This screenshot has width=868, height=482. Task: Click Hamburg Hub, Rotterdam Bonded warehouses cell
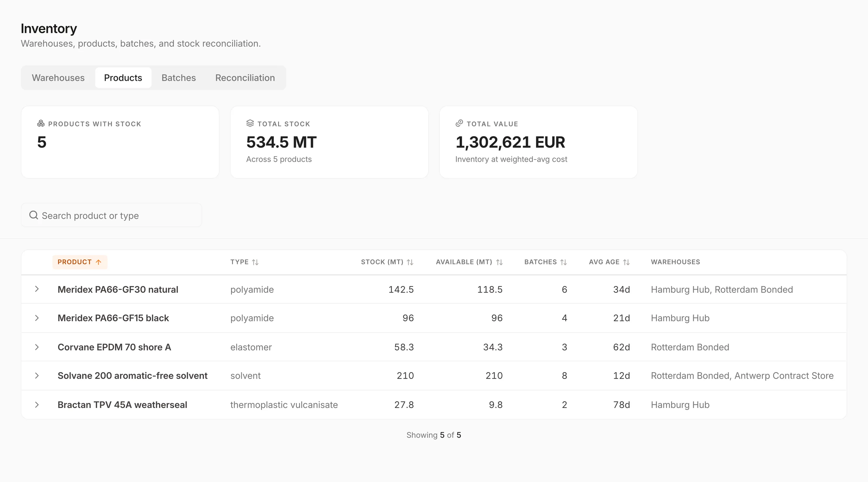[x=722, y=290]
